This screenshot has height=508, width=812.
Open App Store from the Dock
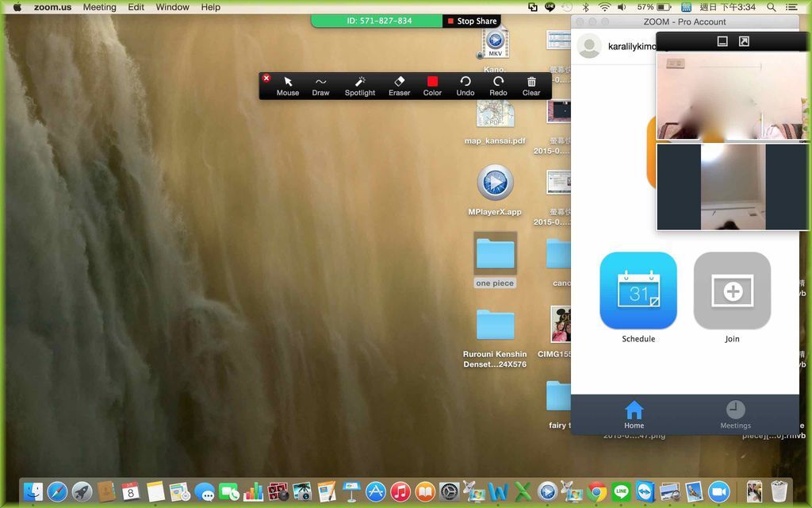[375, 491]
